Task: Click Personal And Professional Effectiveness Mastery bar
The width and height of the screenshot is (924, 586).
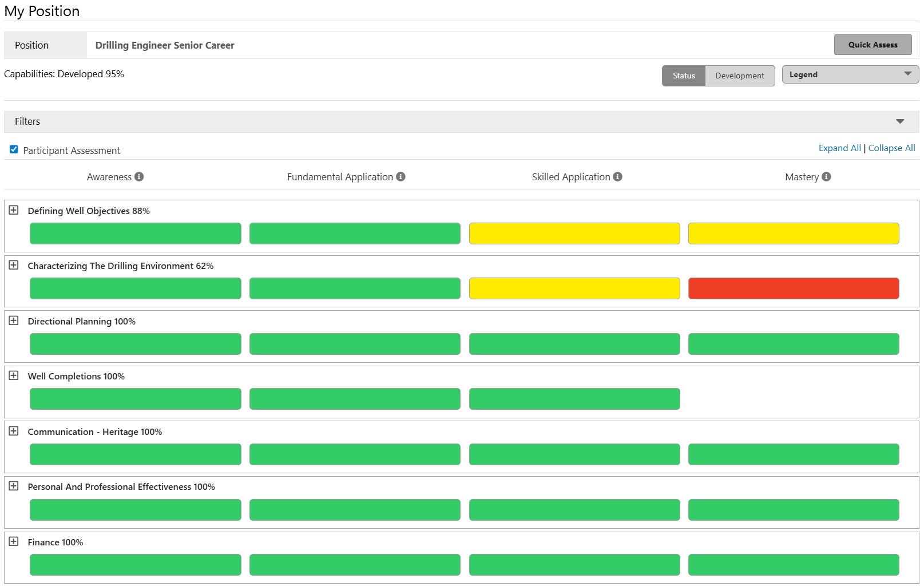Action: point(794,510)
